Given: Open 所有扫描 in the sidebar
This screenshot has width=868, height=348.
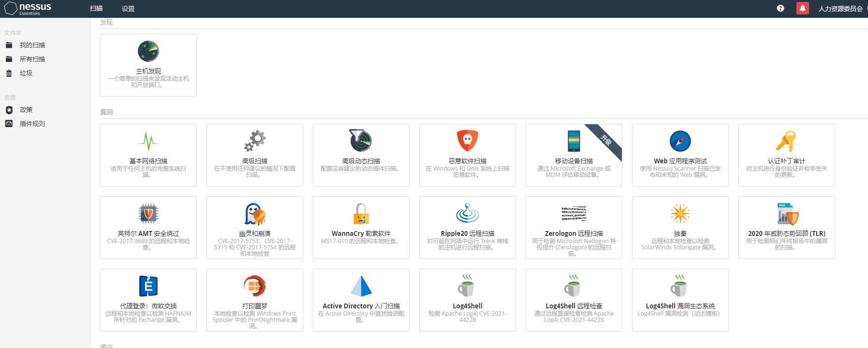Looking at the screenshot, I should [x=32, y=59].
